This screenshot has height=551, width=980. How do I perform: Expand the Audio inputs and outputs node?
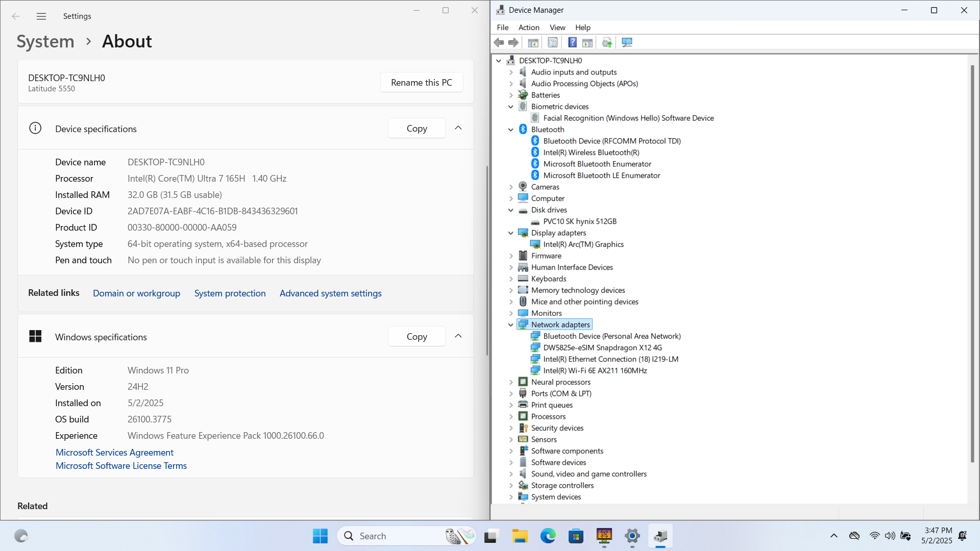pos(510,72)
